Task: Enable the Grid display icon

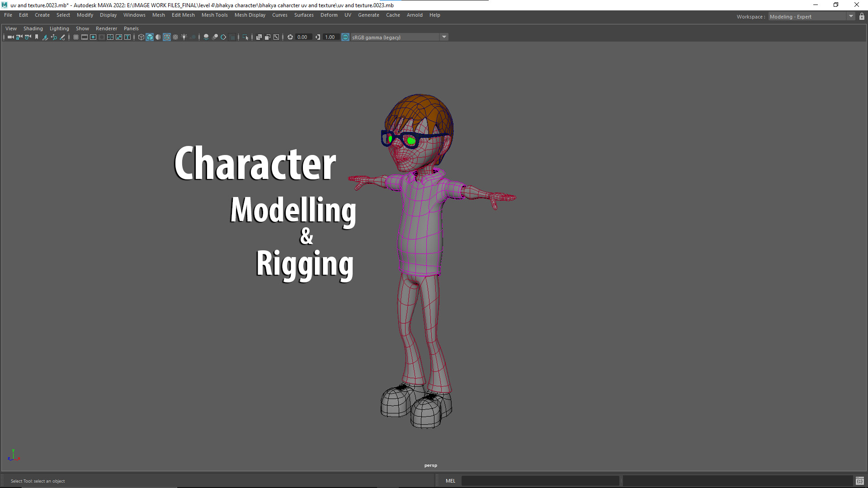Action: coord(76,37)
